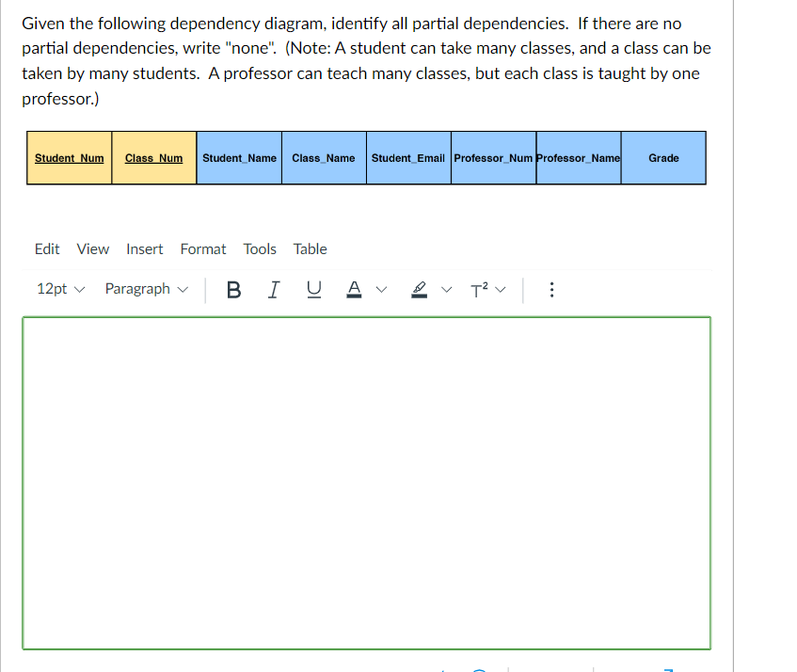The height and width of the screenshot is (672, 797).
Task: Apply superscript formatting
Action: click(x=478, y=290)
